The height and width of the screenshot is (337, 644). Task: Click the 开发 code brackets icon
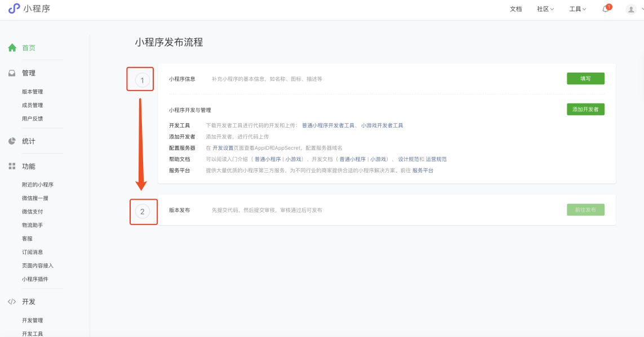(12, 302)
